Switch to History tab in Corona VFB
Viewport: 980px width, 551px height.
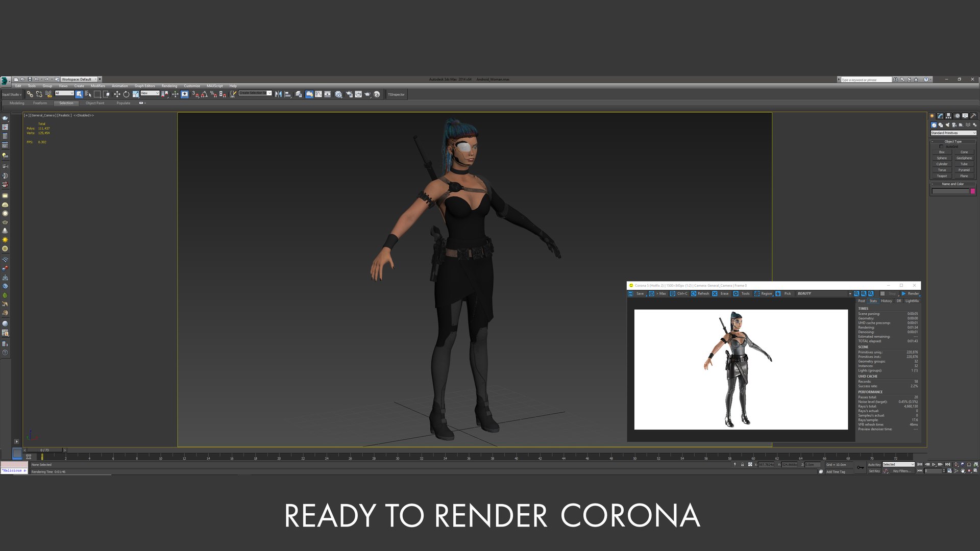(x=886, y=301)
